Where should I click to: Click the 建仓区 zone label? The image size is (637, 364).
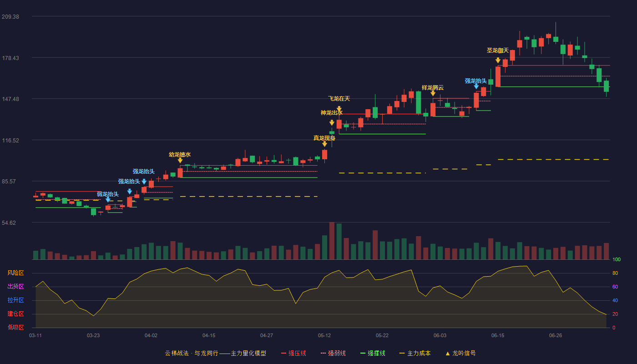coord(15,314)
